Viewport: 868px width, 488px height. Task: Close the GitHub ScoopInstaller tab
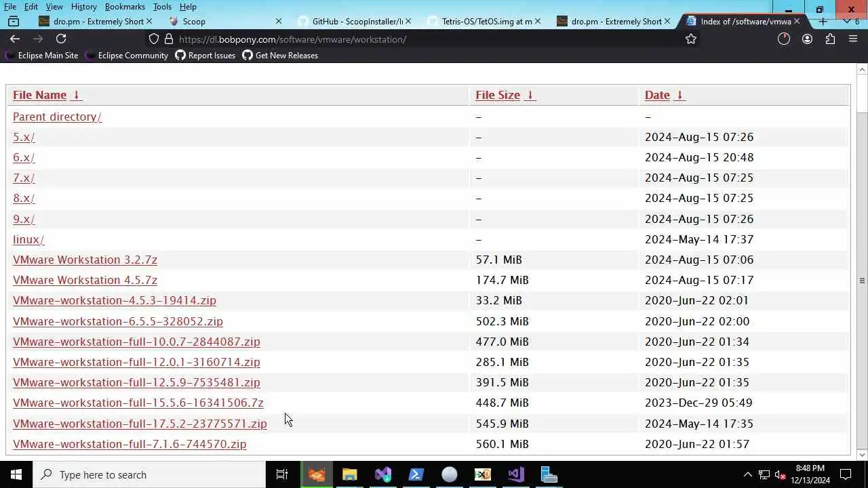click(x=408, y=21)
